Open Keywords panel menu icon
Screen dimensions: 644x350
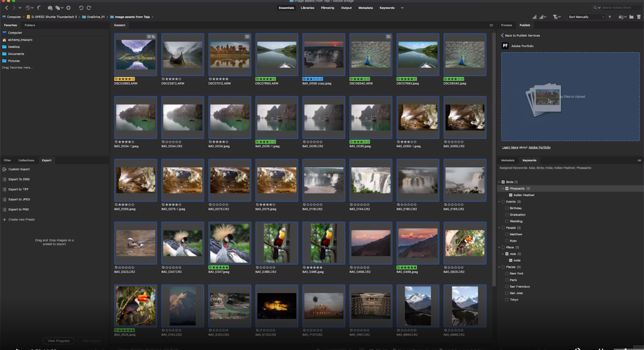point(639,160)
